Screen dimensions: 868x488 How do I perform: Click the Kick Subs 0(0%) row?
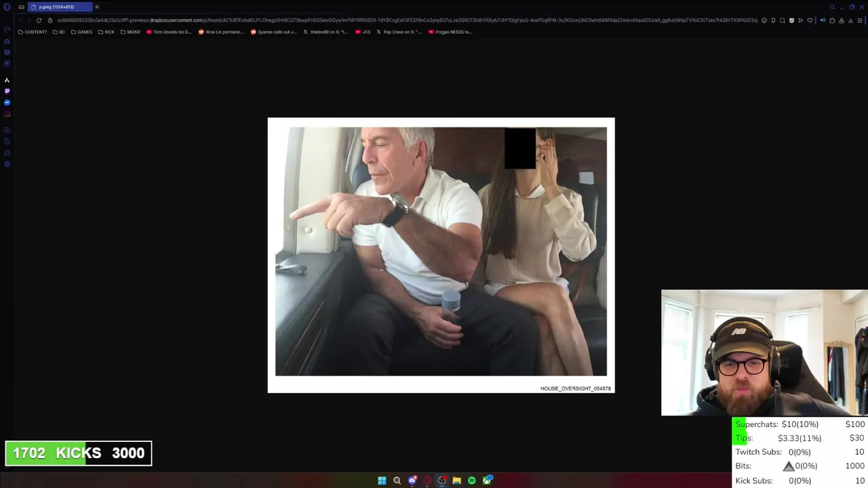(x=800, y=481)
